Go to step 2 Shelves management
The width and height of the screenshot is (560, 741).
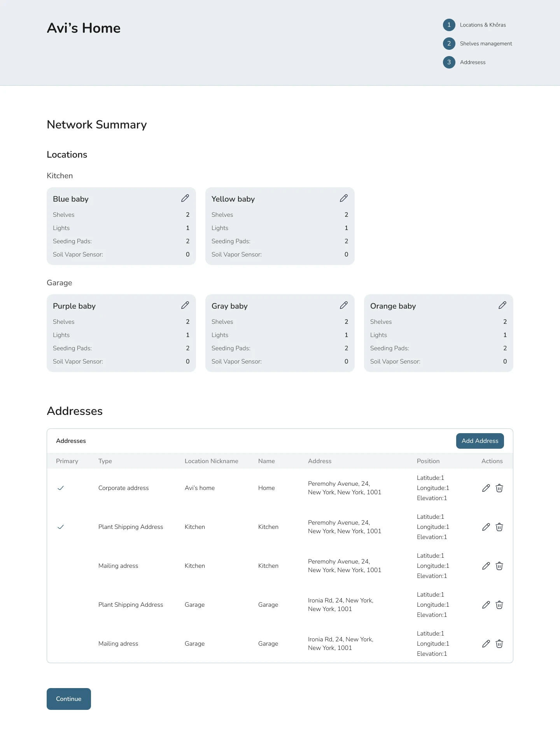[x=478, y=44]
